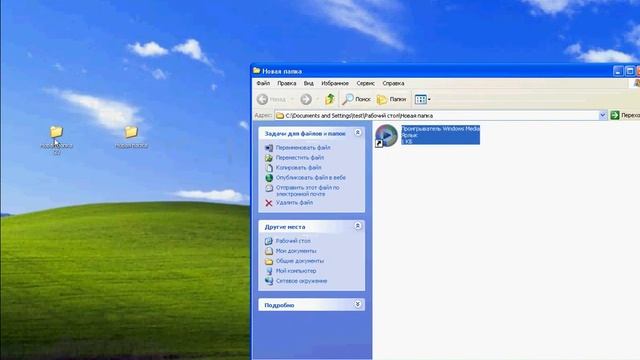Click the Переход go button
Screen dimensions: 640x360
pos(625,116)
